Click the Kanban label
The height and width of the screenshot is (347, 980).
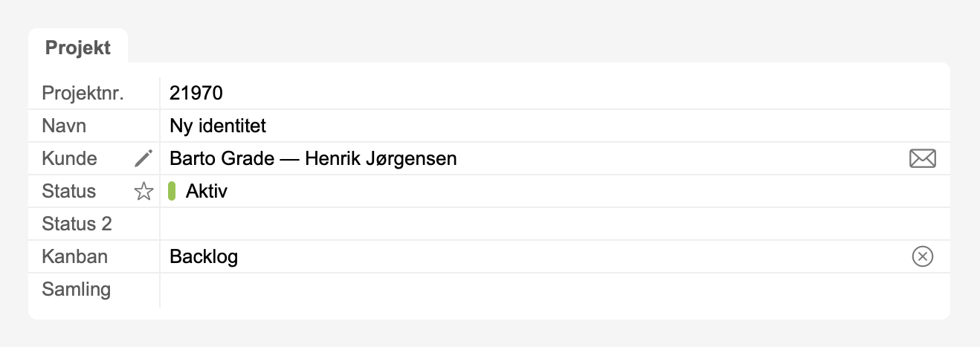pos(74,257)
